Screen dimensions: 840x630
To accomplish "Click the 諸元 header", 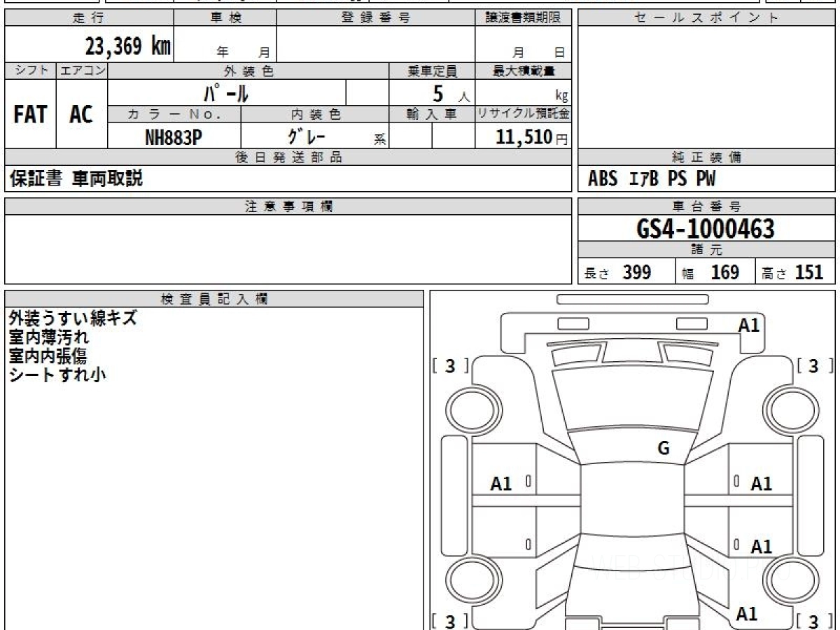I will point(706,250).
